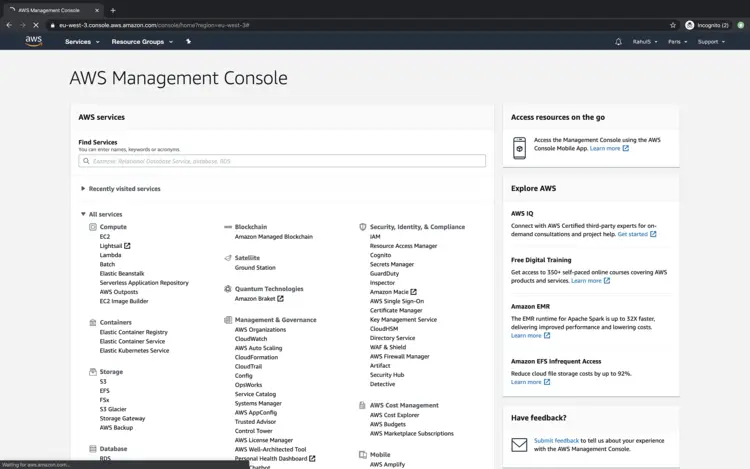Click the AWS Cost Management category icon
This screenshot has height=469, width=750.
[362, 405]
